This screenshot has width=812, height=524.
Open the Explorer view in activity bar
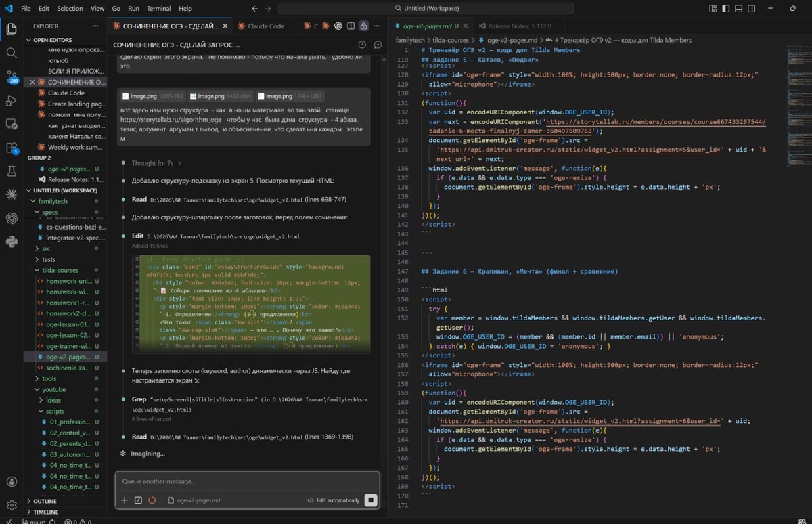tap(12, 29)
